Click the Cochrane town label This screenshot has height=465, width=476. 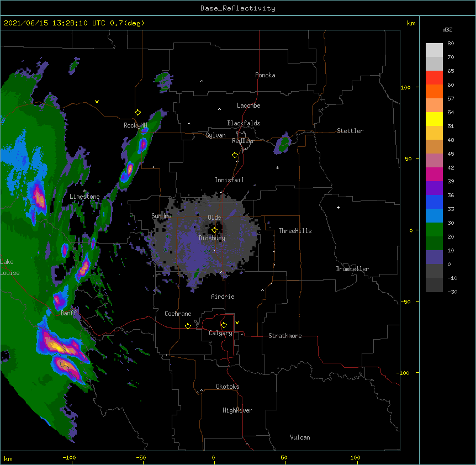coord(178,314)
